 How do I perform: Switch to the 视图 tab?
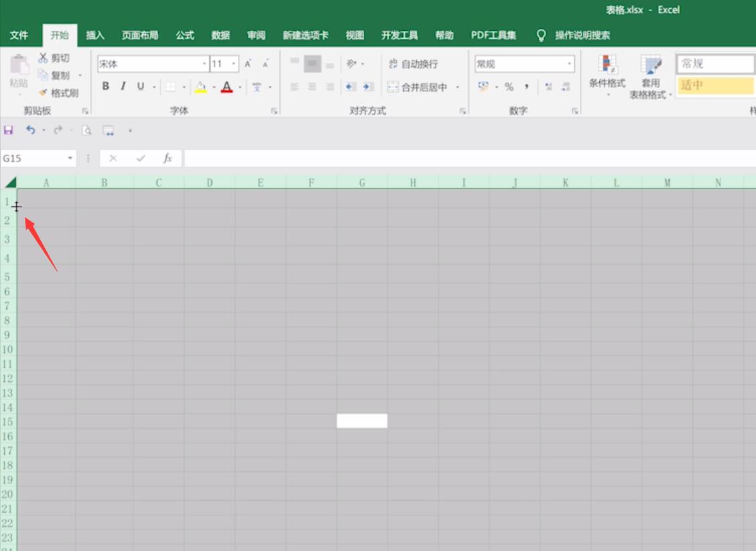click(355, 35)
